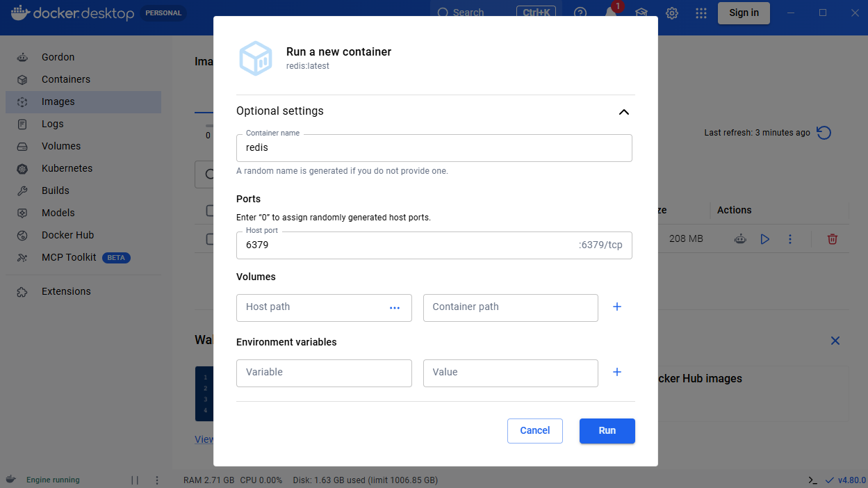Open Builds in the sidebar

[83, 190]
